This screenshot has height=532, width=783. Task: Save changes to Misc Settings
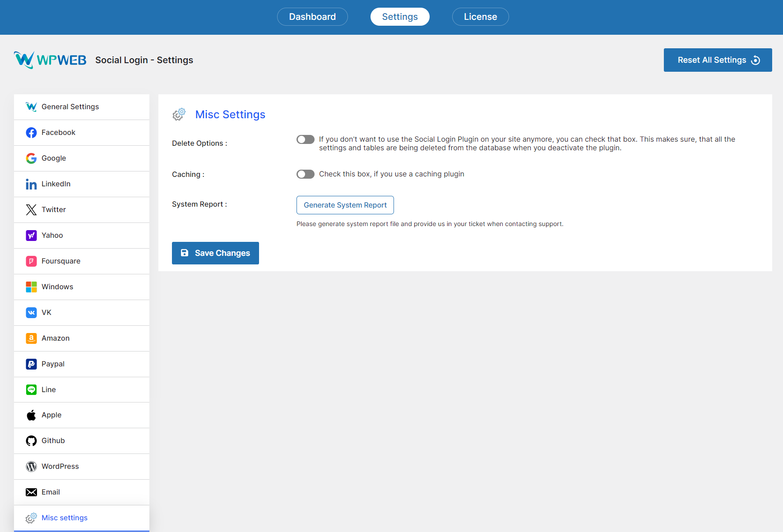point(215,253)
